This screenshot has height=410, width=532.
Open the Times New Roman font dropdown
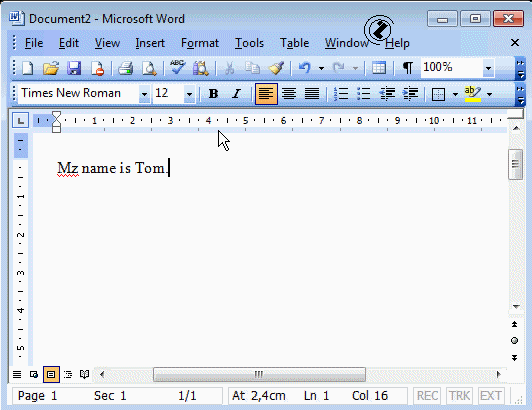click(145, 94)
